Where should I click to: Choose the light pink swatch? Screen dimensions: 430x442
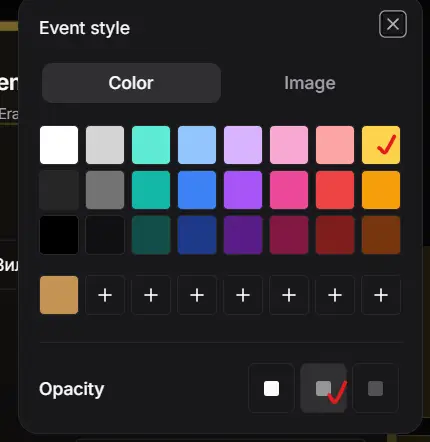tap(289, 145)
